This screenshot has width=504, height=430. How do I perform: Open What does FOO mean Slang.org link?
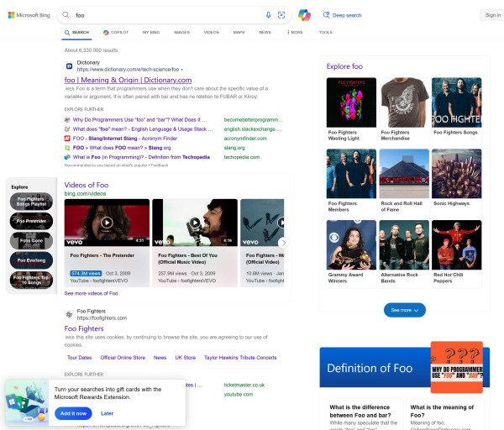(122, 148)
